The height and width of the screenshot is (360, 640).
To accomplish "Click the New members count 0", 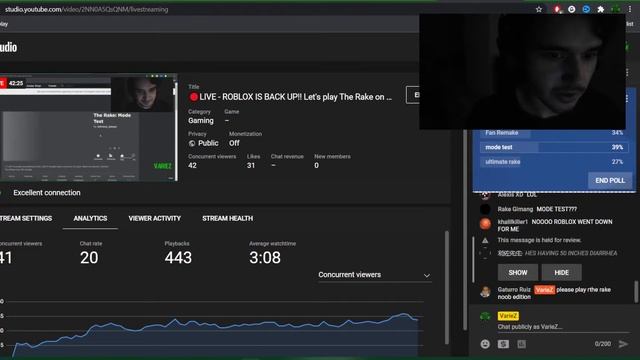I will [x=316, y=166].
